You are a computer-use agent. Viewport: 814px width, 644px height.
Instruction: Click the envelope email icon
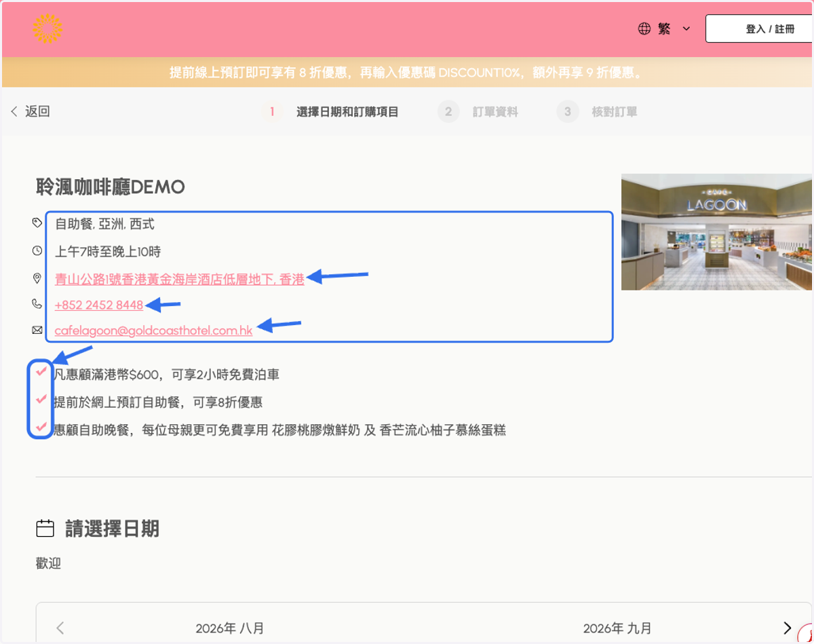coord(37,330)
